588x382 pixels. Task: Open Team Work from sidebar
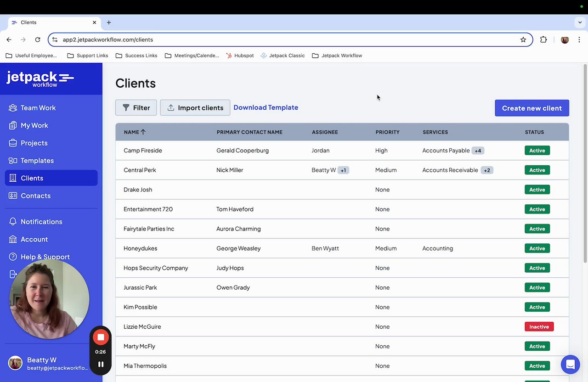coord(38,108)
